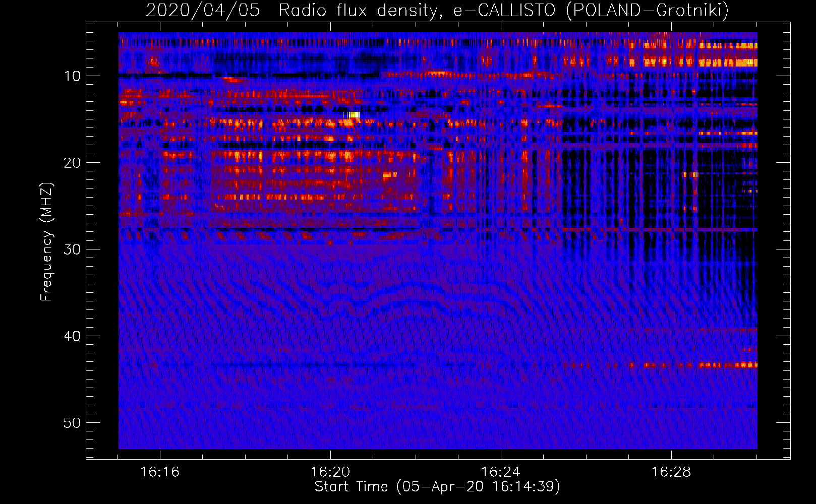Screen dimensions: 816x504
Task: Click the '16:16' time tick label
Action: [160, 472]
